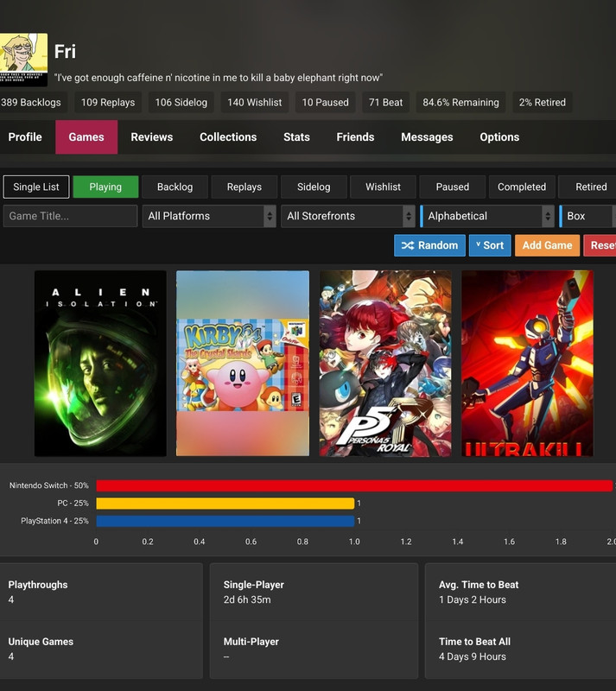Click the red Nintendo Switch chart bar
Viewport: 616px width, 691px height.
[x=354, y=485]
